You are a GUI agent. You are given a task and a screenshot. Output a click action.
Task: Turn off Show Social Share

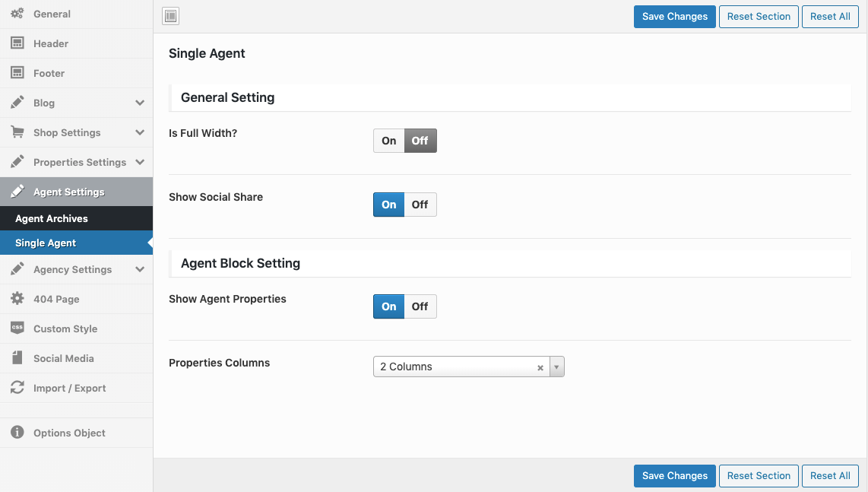[420, 204]
